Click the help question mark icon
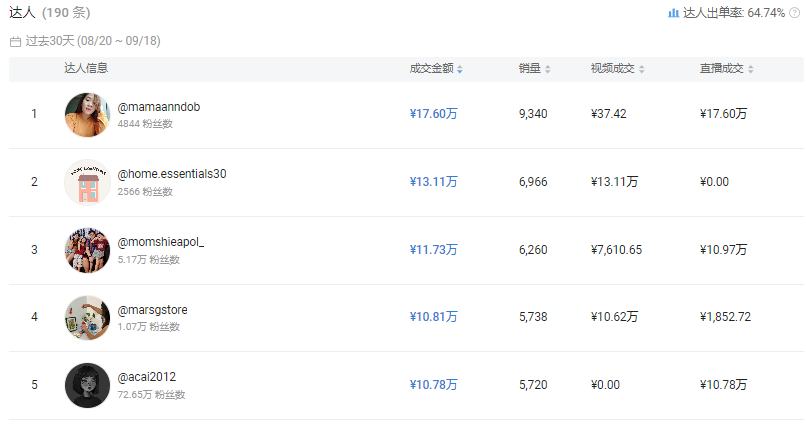 pos(795,13)
